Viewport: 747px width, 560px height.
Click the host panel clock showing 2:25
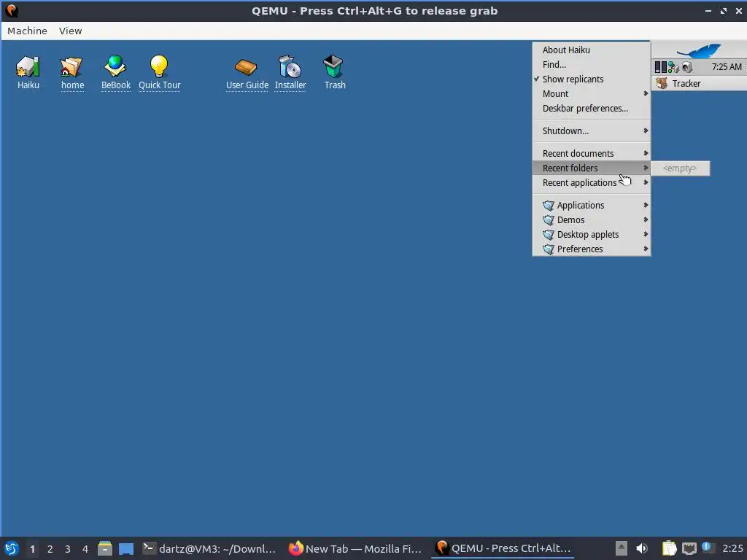point(732,548)
